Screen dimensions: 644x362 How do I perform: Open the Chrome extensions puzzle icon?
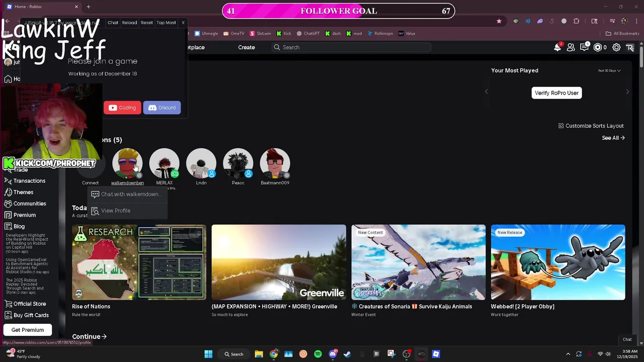click(x=577, y=21)
